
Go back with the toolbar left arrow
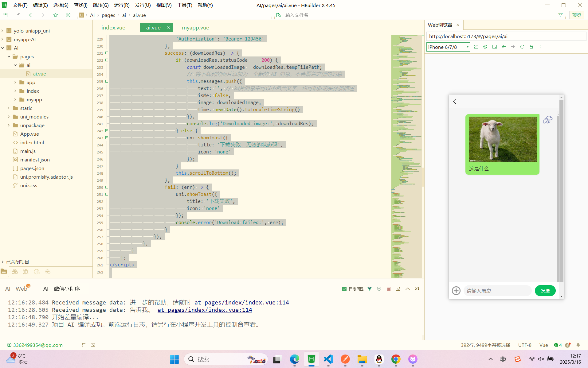click(30, 15)
